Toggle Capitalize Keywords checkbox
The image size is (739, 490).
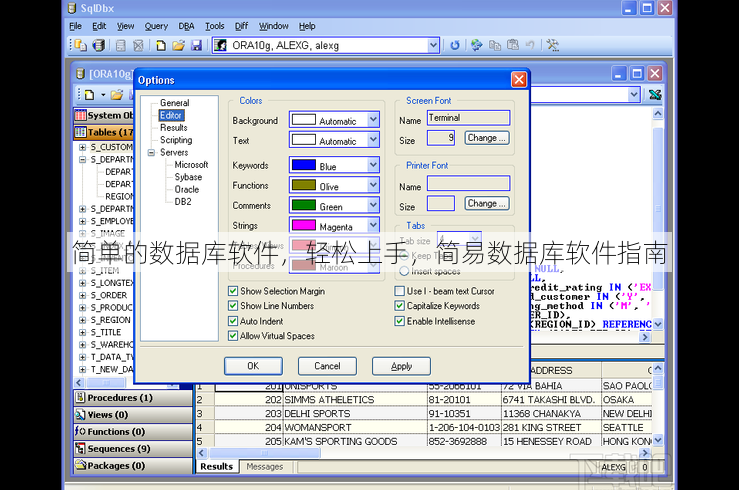click(400, 306)
